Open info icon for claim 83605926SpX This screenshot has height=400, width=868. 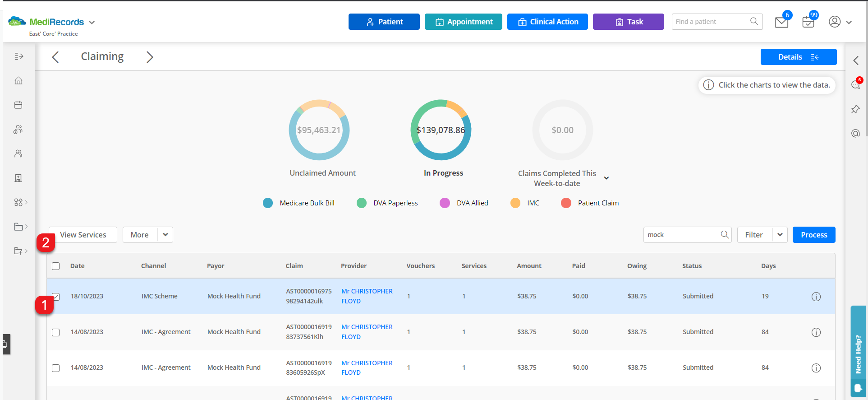tap(816, 368)
